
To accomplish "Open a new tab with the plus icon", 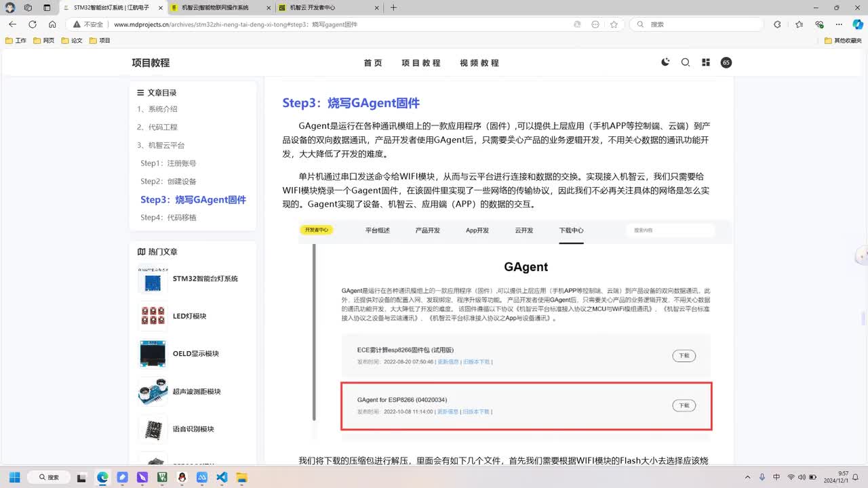I will (393, 7).
